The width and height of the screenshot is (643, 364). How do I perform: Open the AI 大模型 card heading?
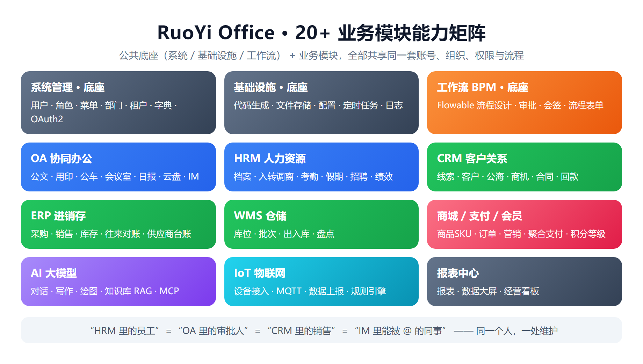pyautogui.click(x=54, y=273)
